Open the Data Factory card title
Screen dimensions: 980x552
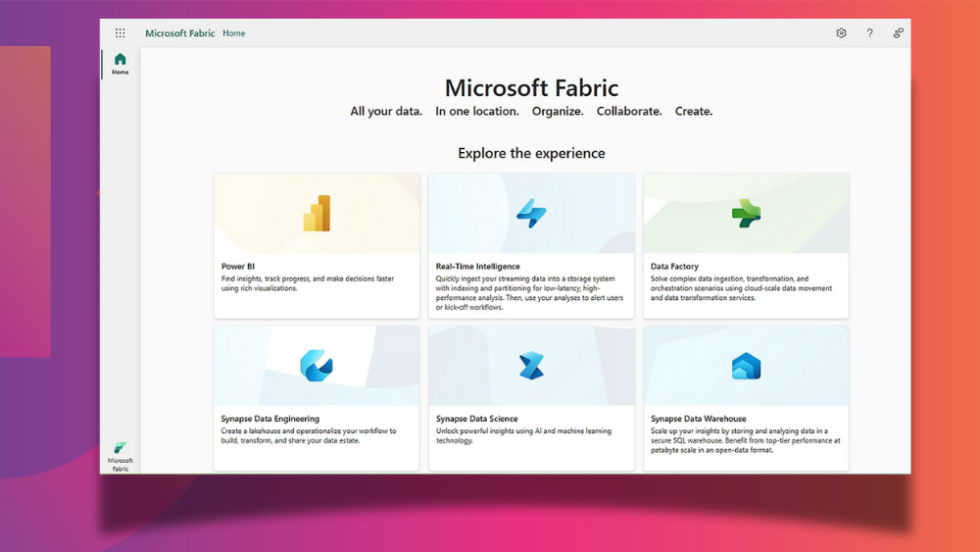[674, 267]
